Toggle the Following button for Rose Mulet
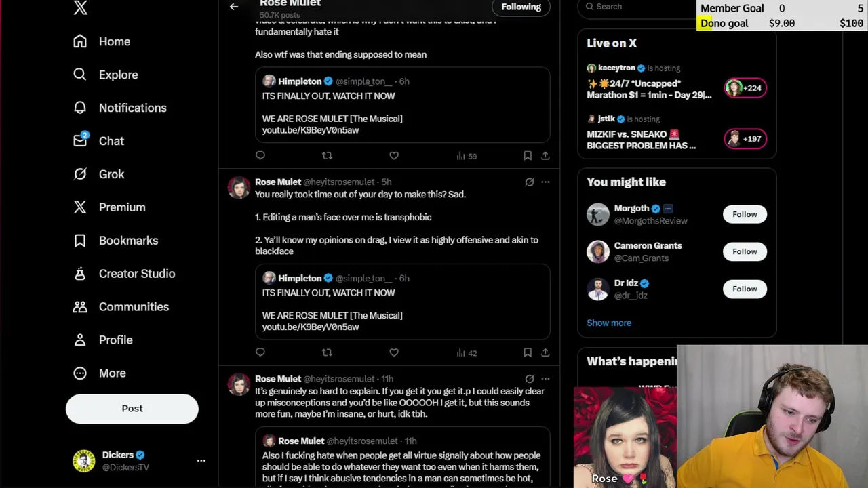 coord(521,7)
